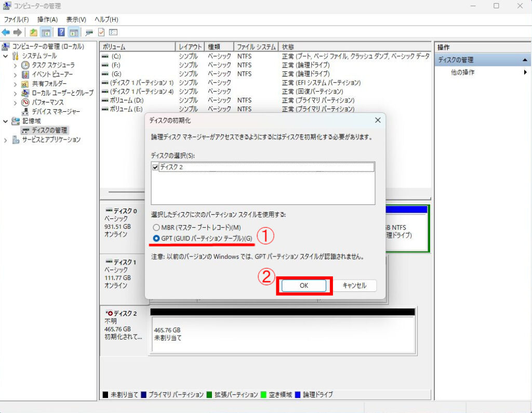This screenshot has height=413, width=532.
Task: Select the ボリューム (E:) row
Action: click(x=265, y=109)
